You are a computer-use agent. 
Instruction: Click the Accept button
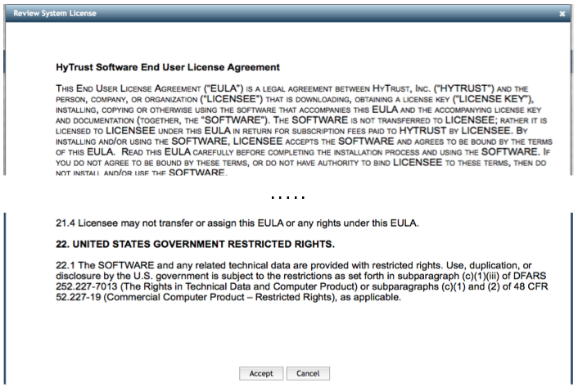tap(261, 373)
